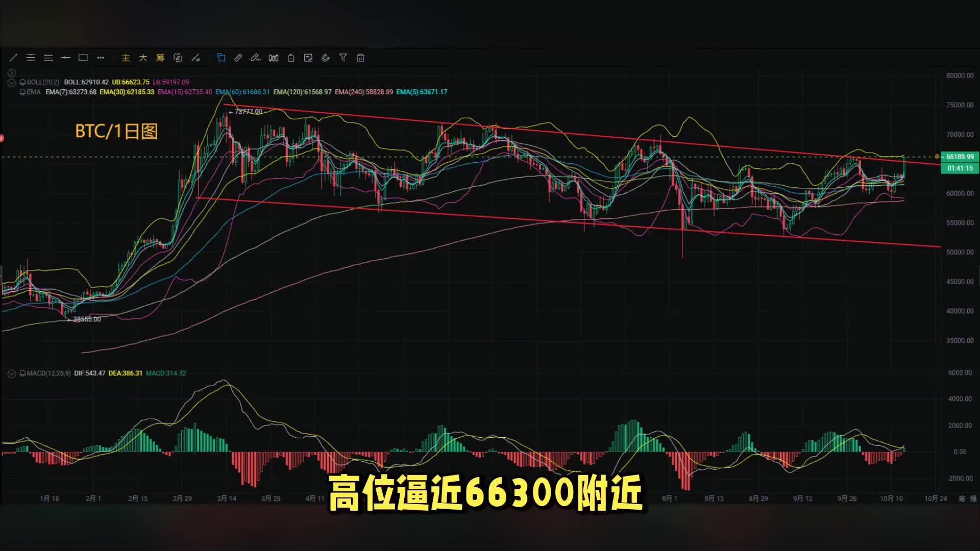The height and width of the screenshot is (551, 980).
Task: Click the 80000.00 price axis label
Action: pyautogui.click(x=960, y=76)
